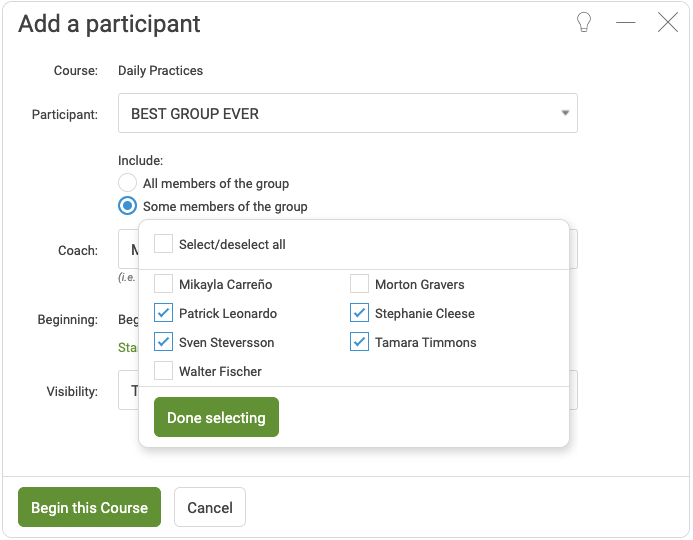Minimize the Add a participant dialog
693x540 pixels.
coord(625,22)
